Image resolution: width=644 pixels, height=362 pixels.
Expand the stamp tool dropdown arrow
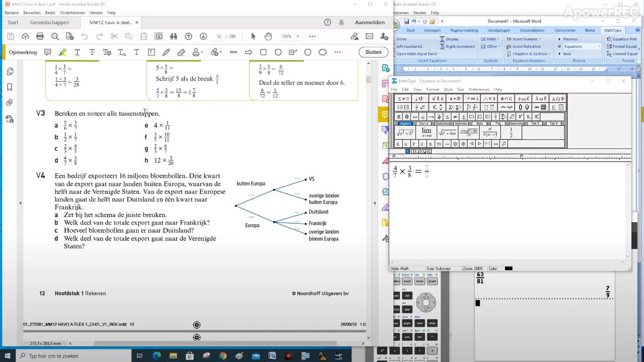point(202,52)
